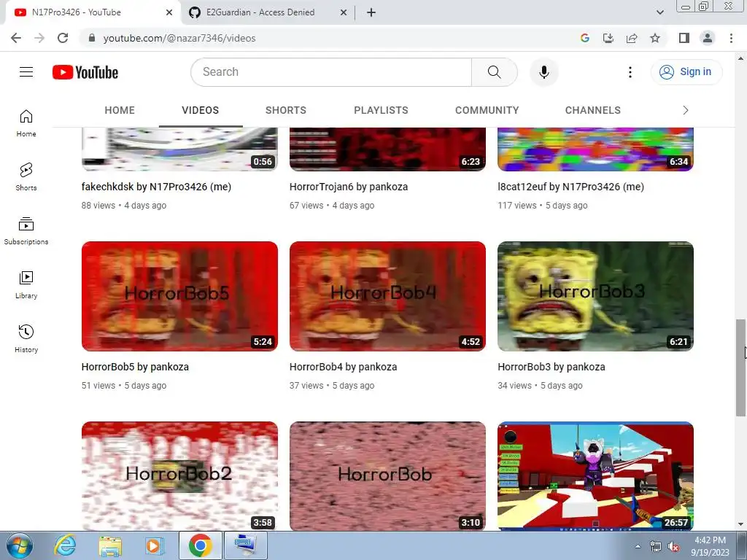Open video title fakechkdsk by N17Pro3426 (me)
Screen dimensions: 747x560
pos(156,187)
